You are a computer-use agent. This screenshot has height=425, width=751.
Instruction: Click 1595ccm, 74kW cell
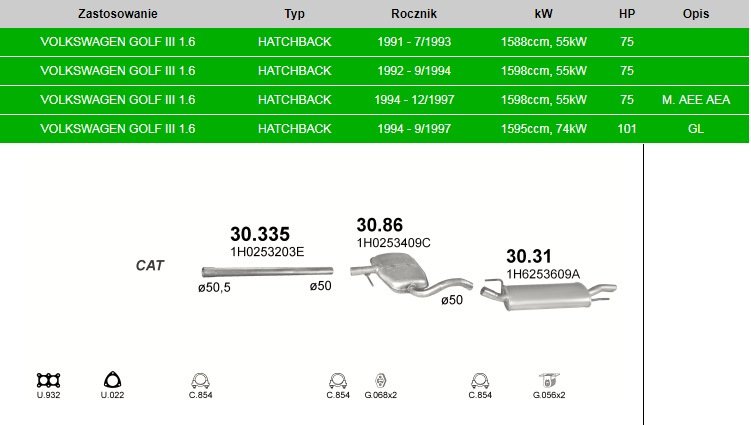pos(544,128)
